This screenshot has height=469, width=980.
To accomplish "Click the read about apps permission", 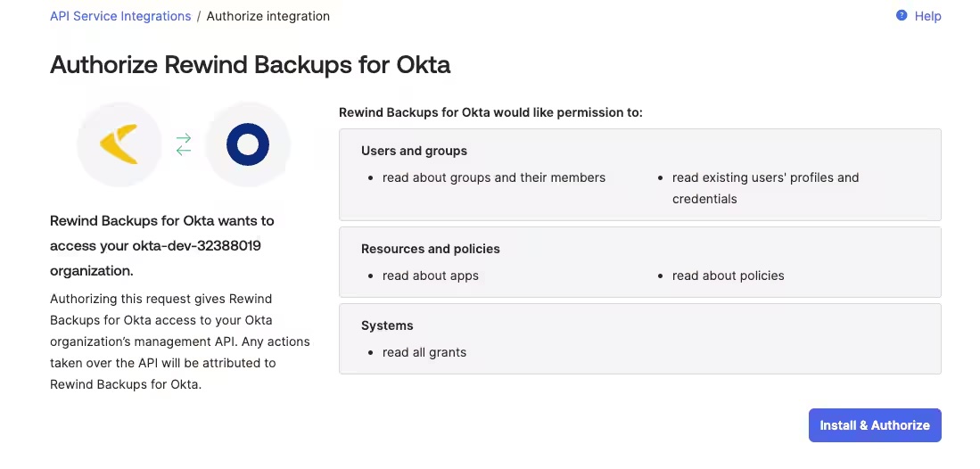I will [x=431, y=276].
